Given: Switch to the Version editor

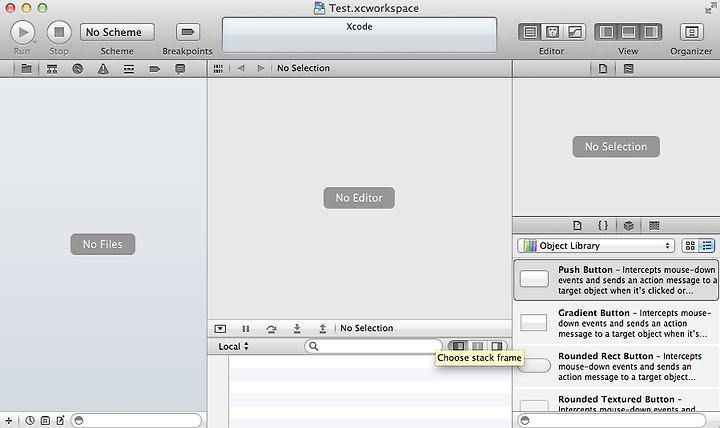Looking at the screenshot, I should 574,32.
